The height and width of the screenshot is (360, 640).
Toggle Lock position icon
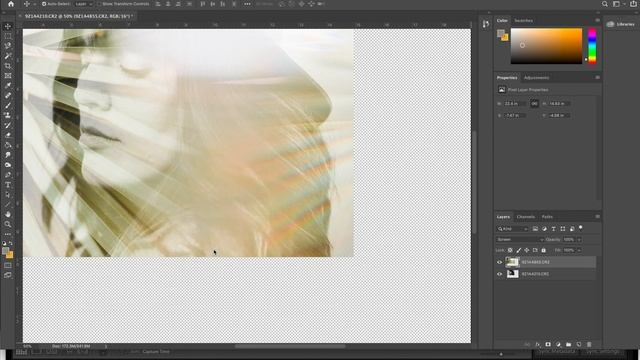(527, 250)
